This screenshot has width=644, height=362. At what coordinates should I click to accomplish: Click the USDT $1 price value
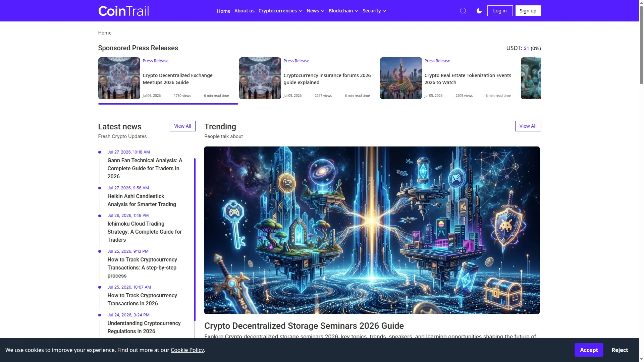526,48
